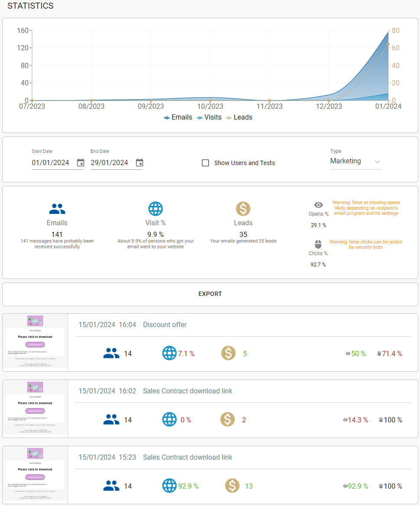The image size is (420, 506).
Task: Open the 16:02 Sales Contract download link campaign
Action: pos(187,391)
